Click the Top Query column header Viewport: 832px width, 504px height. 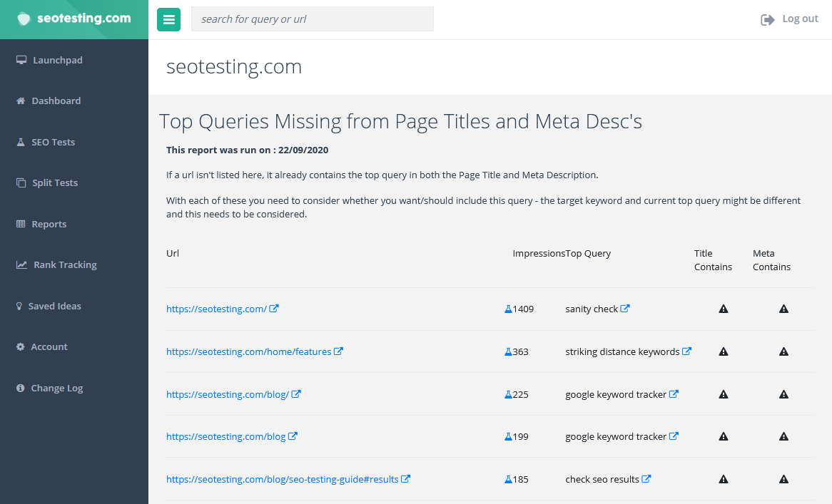coord(588,253)
